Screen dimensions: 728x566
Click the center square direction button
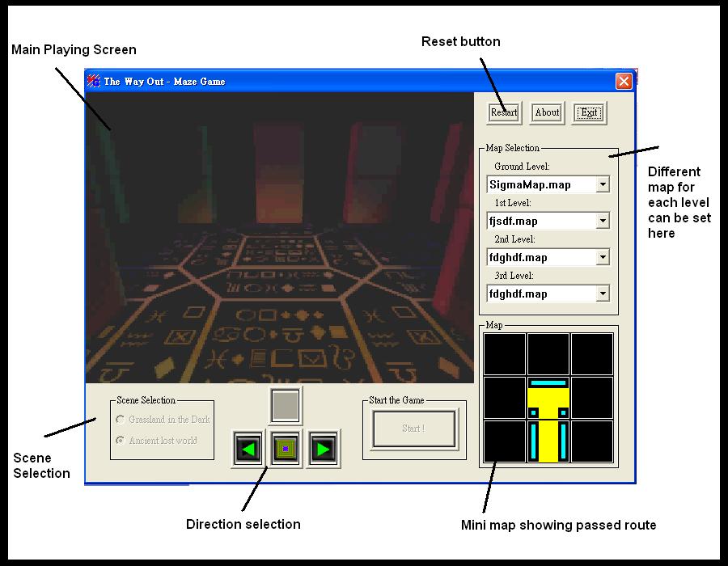point(286,448)
